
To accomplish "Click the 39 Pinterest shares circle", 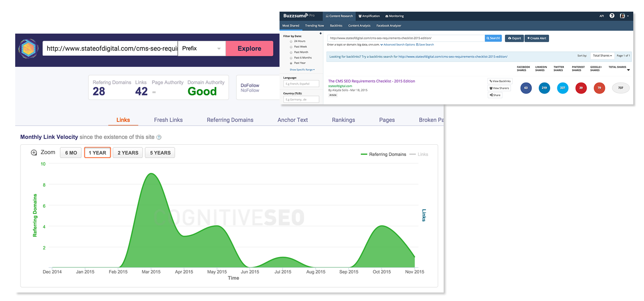I will [x=581, y=88].
